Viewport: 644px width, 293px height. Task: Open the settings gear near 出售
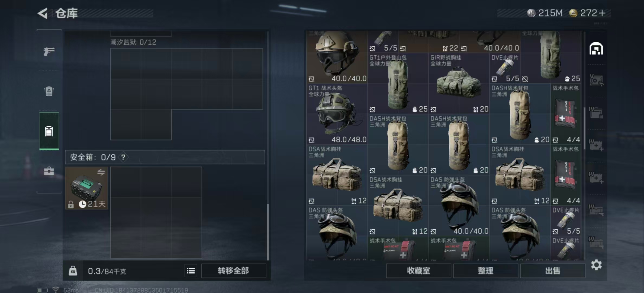[x=596, y=265]
